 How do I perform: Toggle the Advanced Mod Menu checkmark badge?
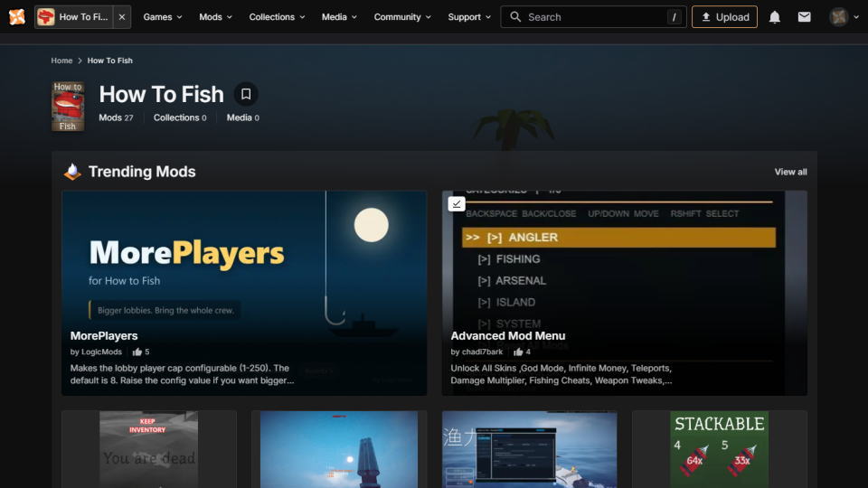pos(456,204)
